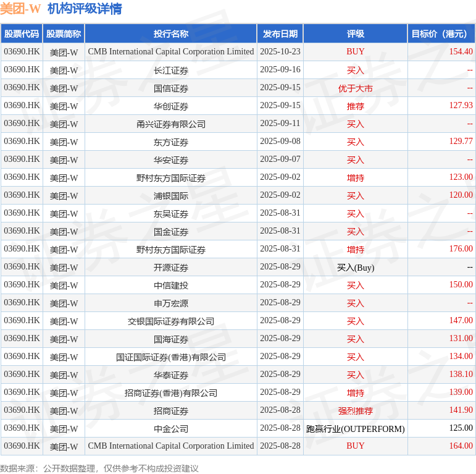The image size is (476, 474).
Task: Click the 优于大市 rating
Action: pyautogui.click(x=356, y=88)
